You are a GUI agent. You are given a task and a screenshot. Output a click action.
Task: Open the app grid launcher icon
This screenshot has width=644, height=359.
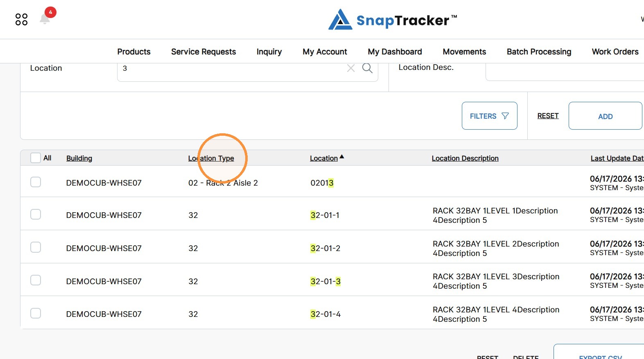[x=21, y=19]
